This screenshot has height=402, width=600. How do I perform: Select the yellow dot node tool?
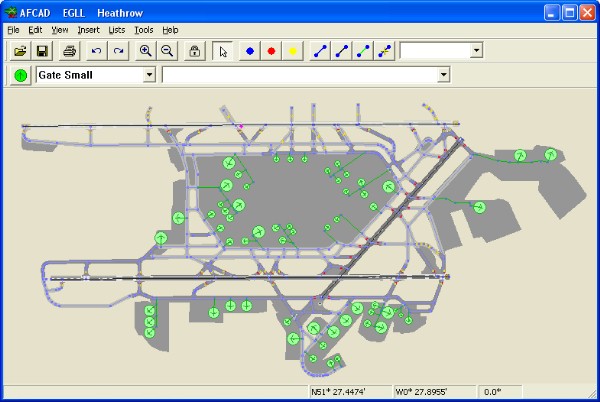tap(293, 51)
